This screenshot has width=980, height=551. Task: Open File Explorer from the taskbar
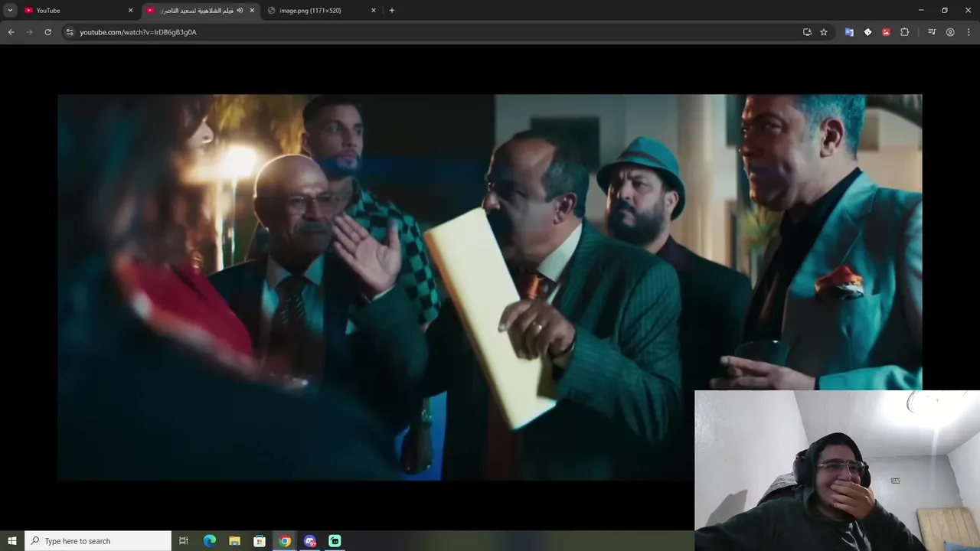(x=235, y=541)
